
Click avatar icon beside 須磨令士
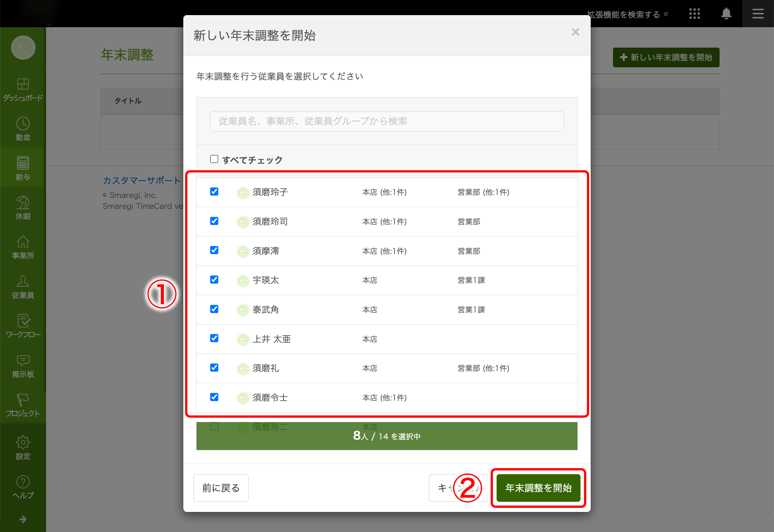(243, 398)
